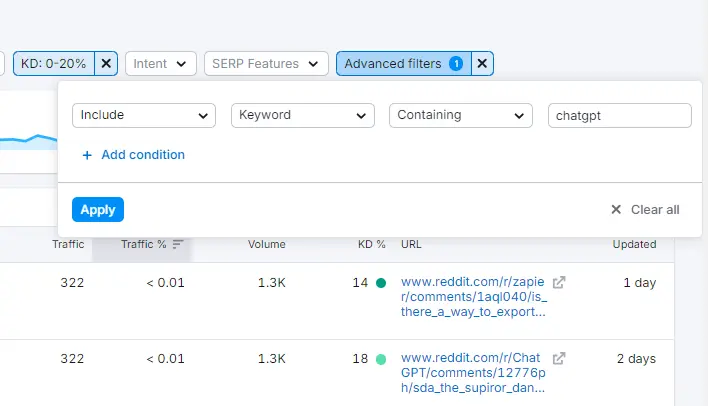The width and height of the screenshot is (708, 406).
Task: Expand the Keyword field dropdown
Action: click(x=302, y=115)
